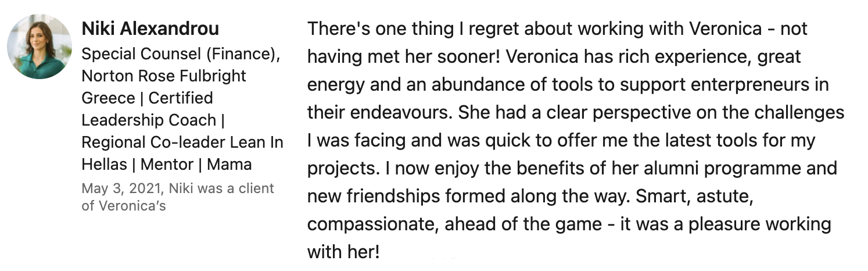Click the "Mama" word in the headline

click(x=229, y=165)
